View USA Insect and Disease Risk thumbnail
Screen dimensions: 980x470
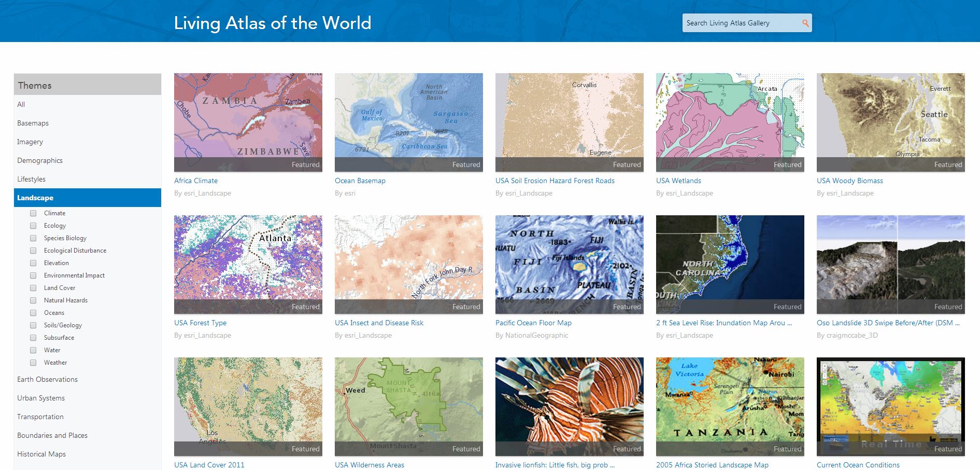(409, 265)
